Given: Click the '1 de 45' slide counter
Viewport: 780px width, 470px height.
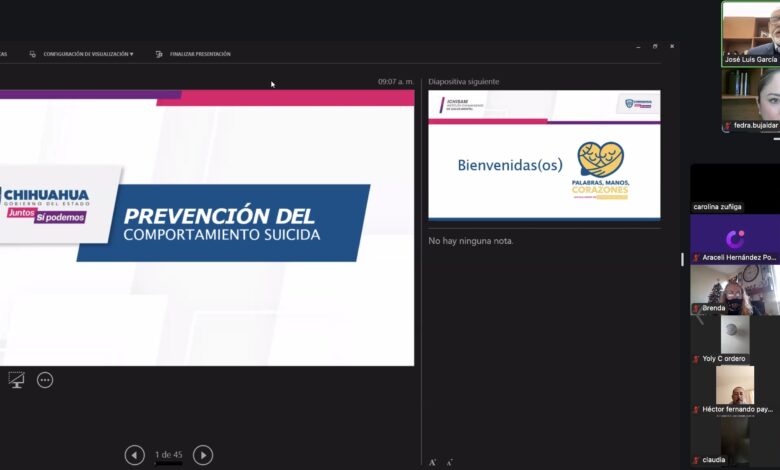Looking at the screenshot, I should click(x=169, y=455).
